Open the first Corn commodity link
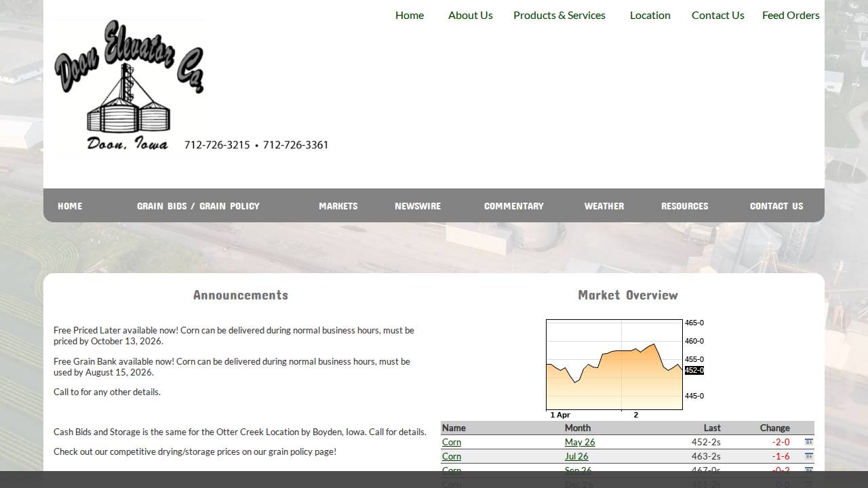The image size is (868, 488). click(x=451, y=442)
